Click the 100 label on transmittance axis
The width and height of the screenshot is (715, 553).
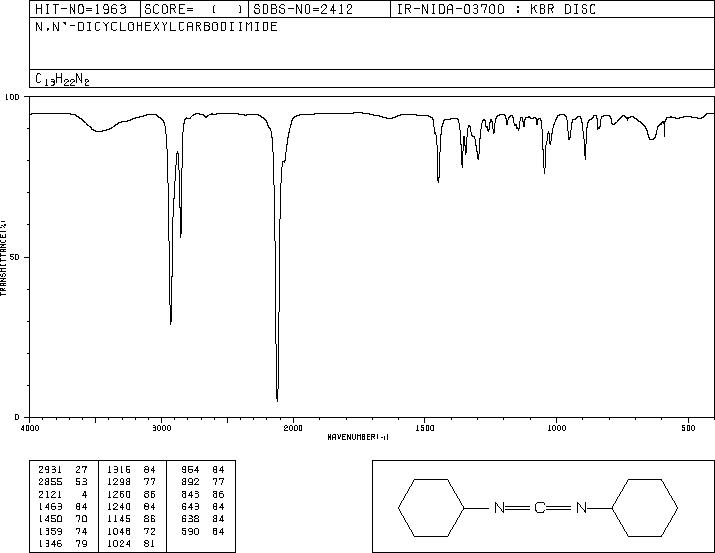12,97
